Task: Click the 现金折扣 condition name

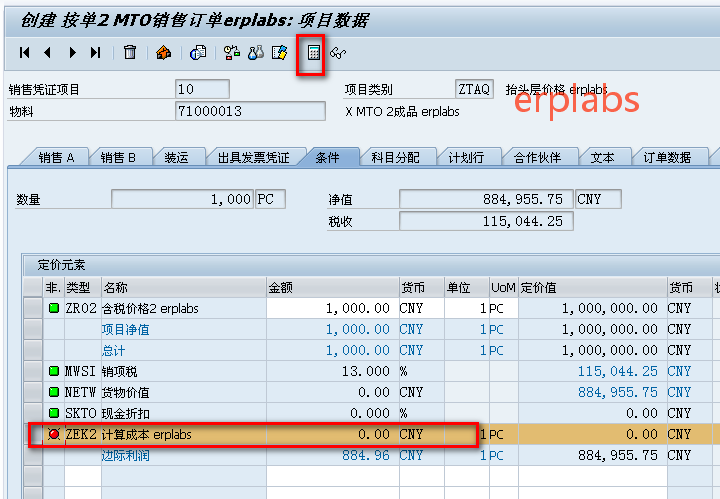Action: tap(125, 414)
